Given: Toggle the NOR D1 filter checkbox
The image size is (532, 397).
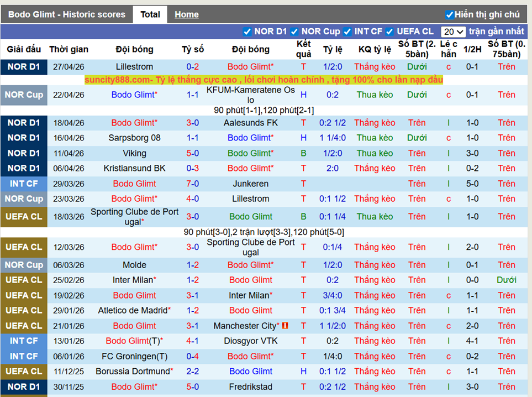Looking at the screenshot, I should [247, 32].
